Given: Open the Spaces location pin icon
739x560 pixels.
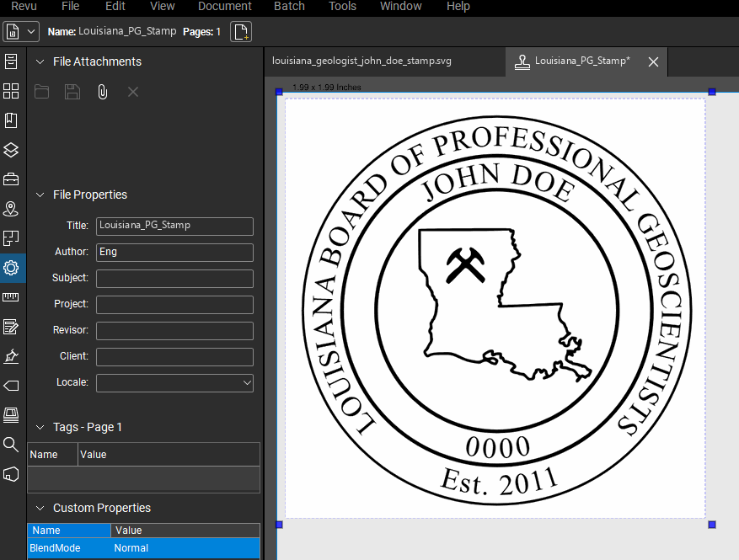Looking at the screenshot, I should click(x=11, y=209).
